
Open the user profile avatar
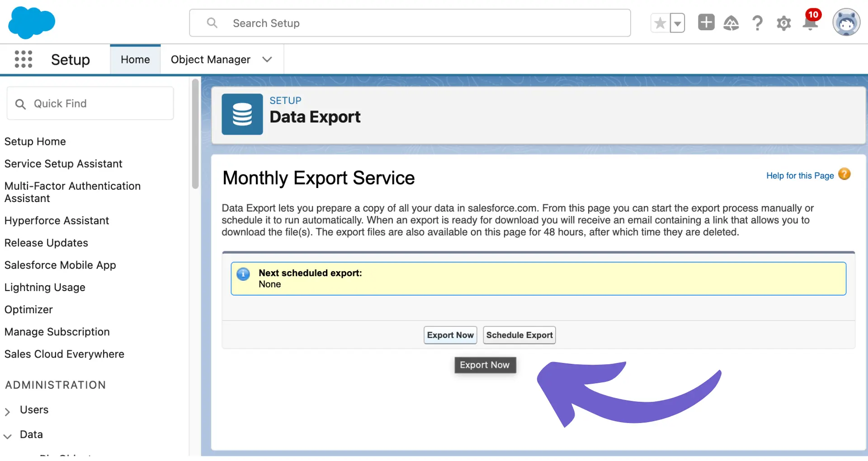(846, 22)
